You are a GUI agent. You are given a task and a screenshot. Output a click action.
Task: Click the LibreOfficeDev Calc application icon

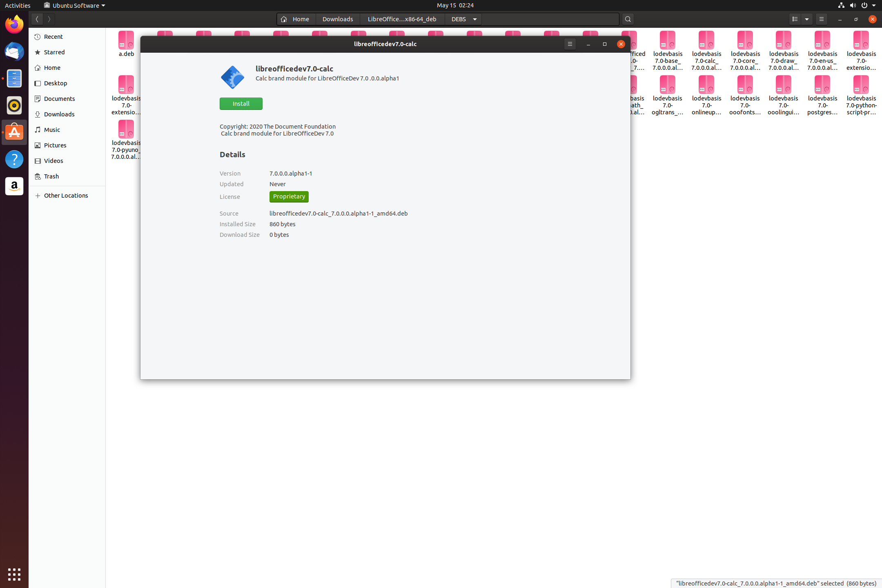pos(232,77)
